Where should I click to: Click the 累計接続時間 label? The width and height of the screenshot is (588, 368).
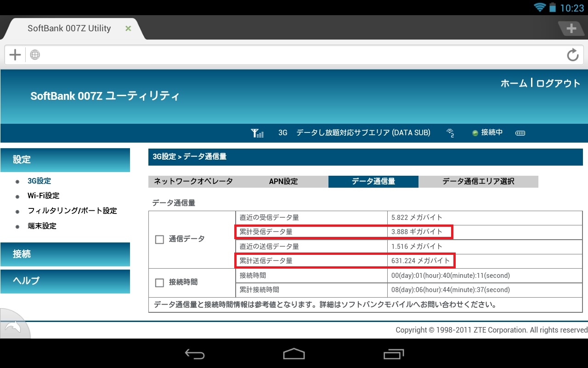click(260, 290)
